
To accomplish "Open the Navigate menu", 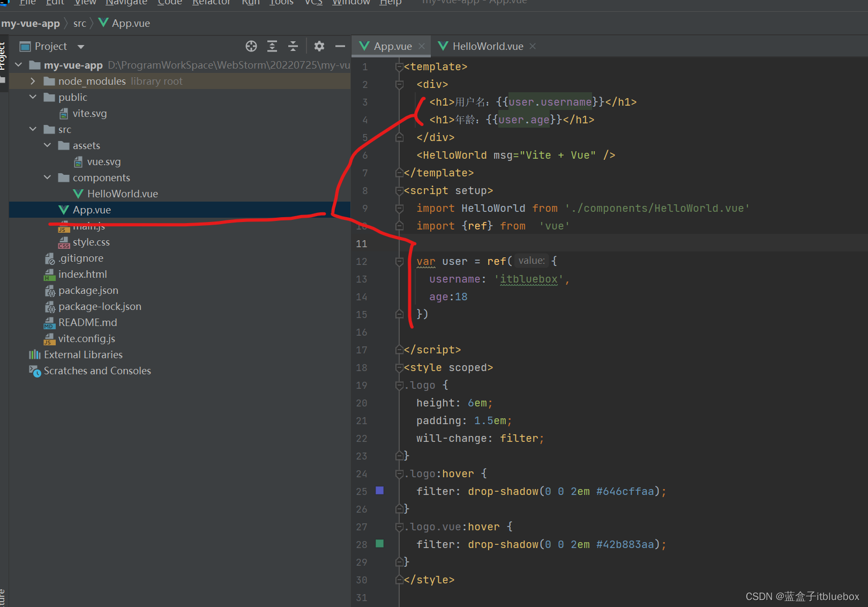I will (x=126, y=3).
